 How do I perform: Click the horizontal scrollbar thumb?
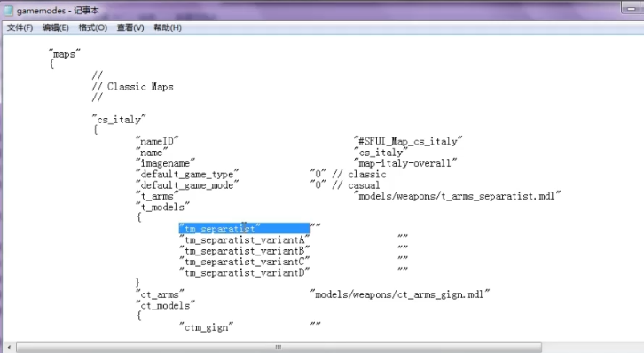[x=279, y=348]
